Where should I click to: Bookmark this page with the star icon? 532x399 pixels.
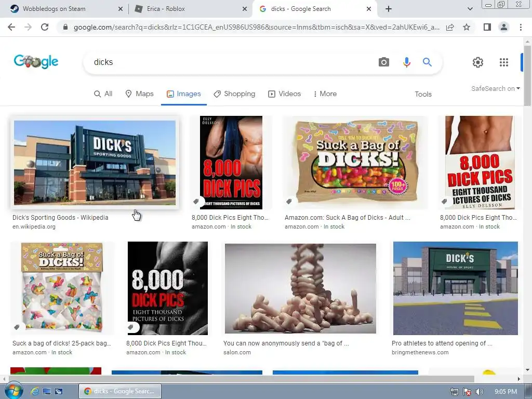(467, 27)
